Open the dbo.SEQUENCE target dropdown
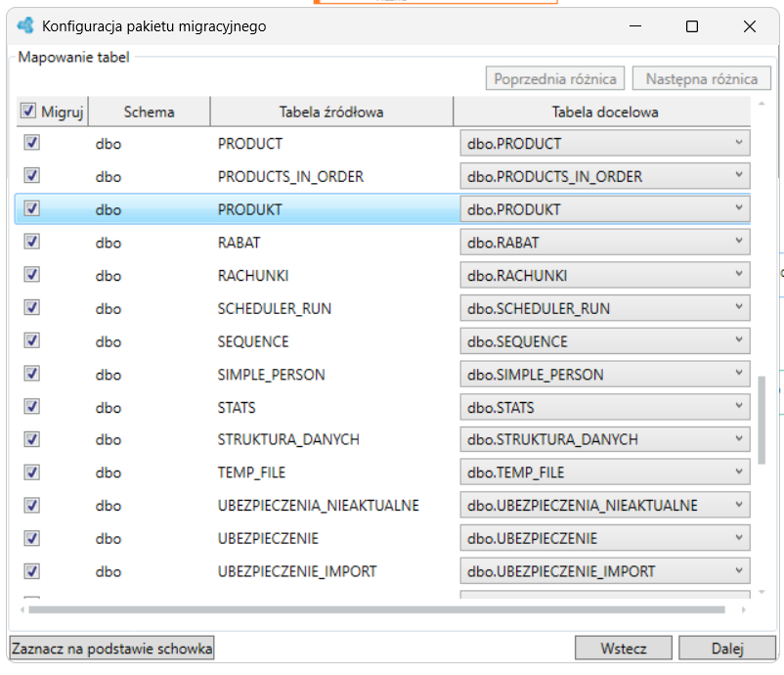Image resolution: width=784 pixels, height=675 pixels. [605, 341]
